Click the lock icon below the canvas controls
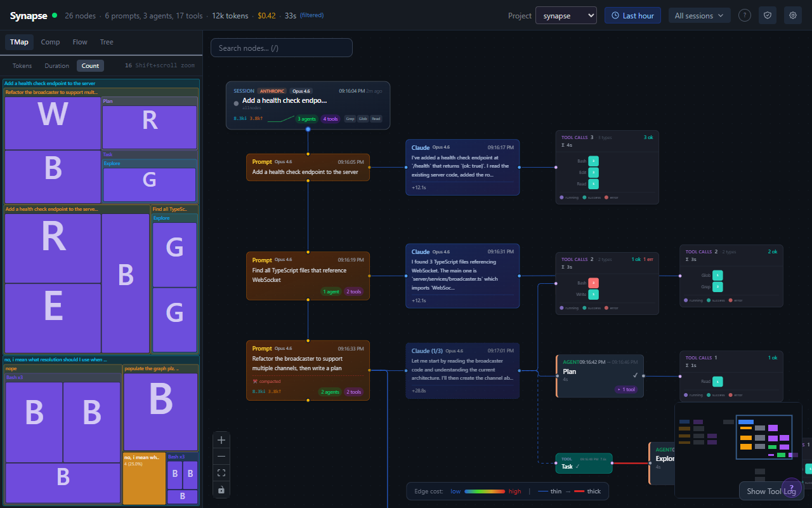This screenshot has width=812, height=508. tap(221, 490)
